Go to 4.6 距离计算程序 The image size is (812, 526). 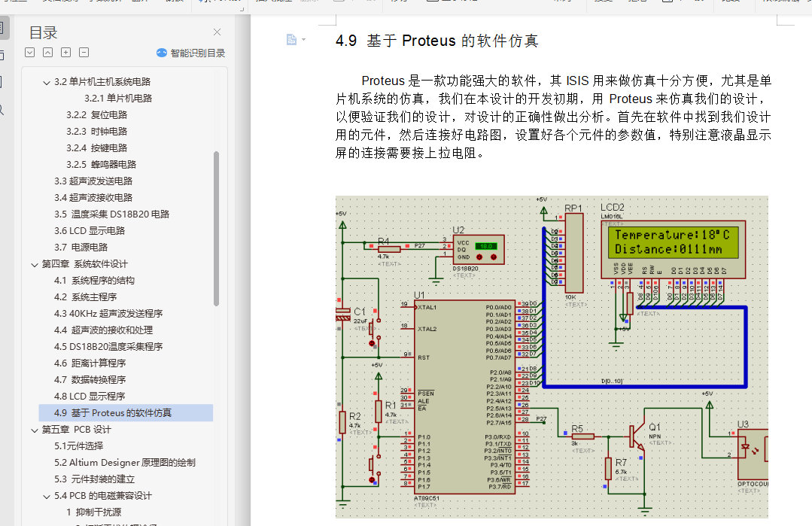pyautogui.click(x=90, y=363)
